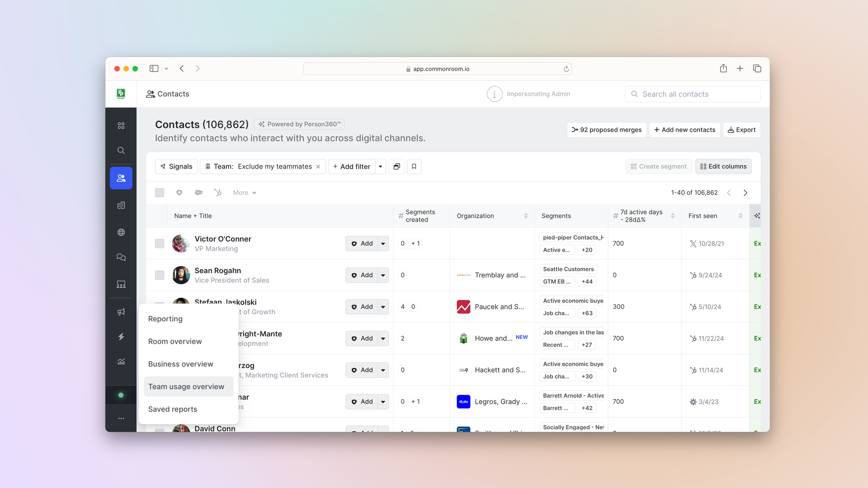This screenshot has height=488, width=868.
Task: Toggle the select-all contacts checkbox
Action: (x=159, y=193)
